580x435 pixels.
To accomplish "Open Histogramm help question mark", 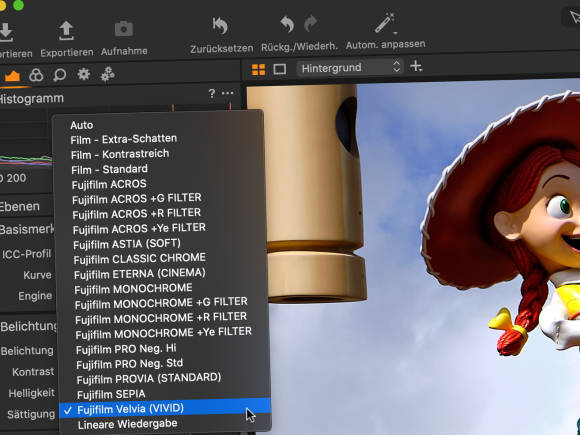I will coord(212,94).
